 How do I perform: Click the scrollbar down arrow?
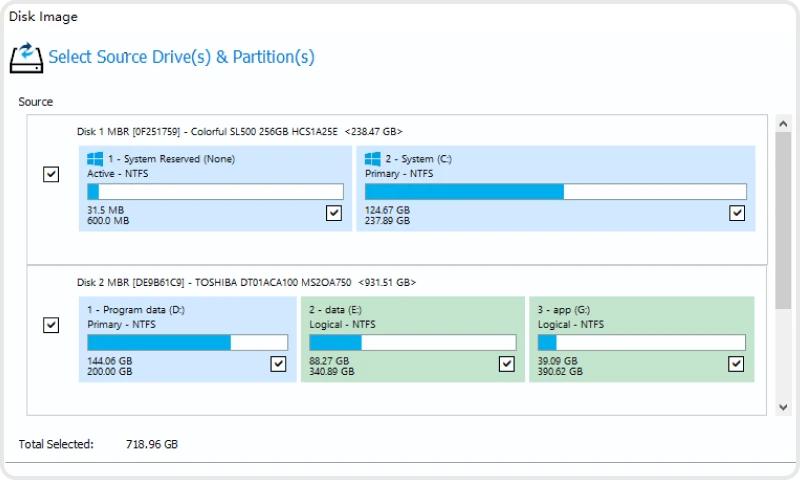point(783,407)
